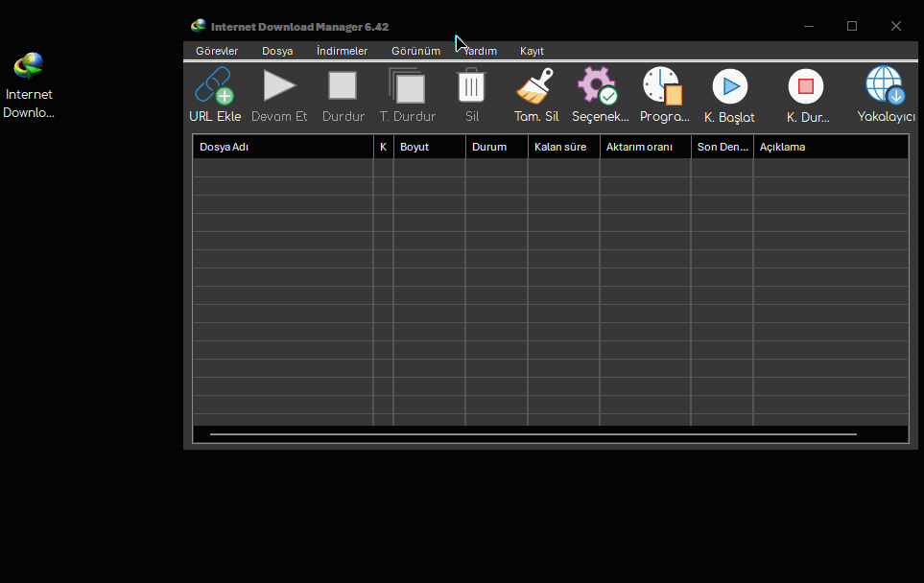Click the Devam Et resume icon
This screenshot has width=924, height=583.
pos(279,85)
